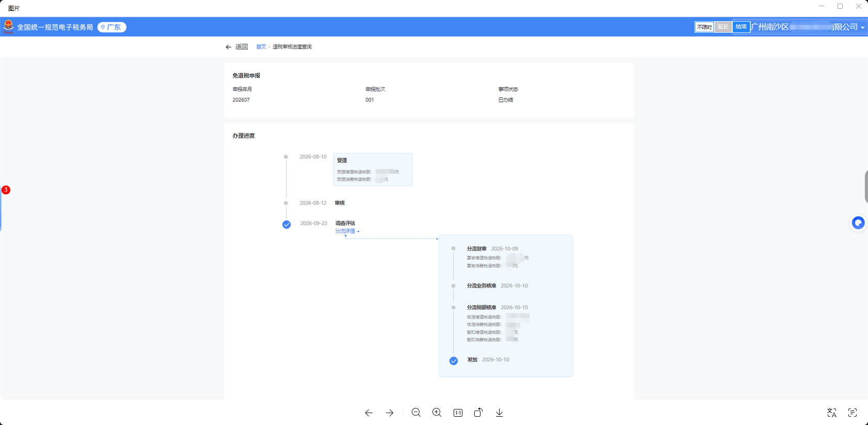Open the 广东 region selector
Viewport: 868px width, 425px height.
tap(112, 27)
